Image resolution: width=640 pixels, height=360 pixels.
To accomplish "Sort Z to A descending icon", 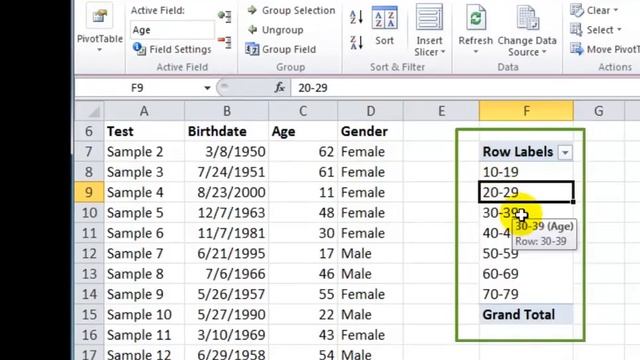I will (x=356, y=42).
